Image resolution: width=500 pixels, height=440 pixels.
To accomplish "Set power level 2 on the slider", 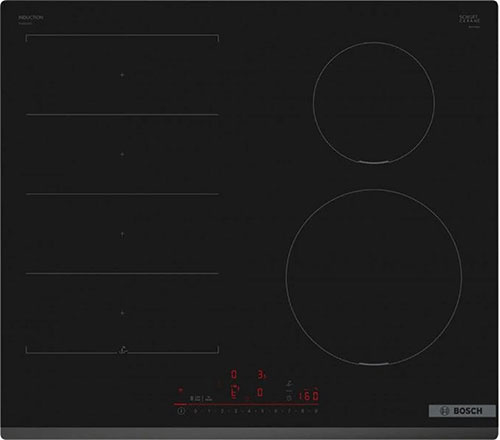I will click(222, 411).
